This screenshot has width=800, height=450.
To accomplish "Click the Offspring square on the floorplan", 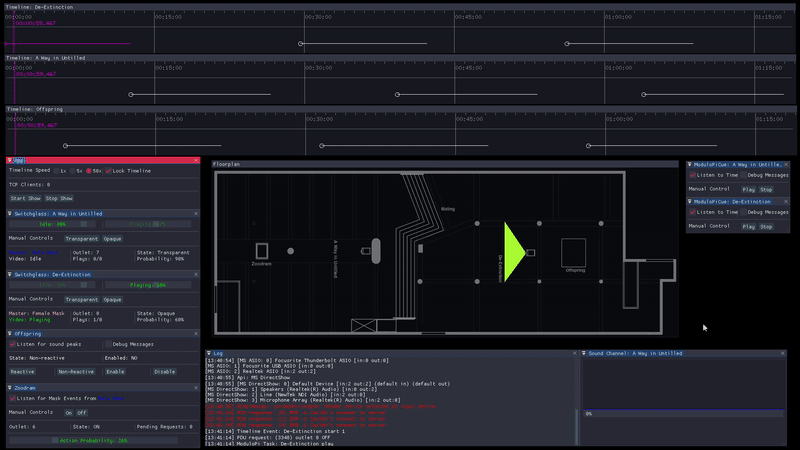I will 573,250.
